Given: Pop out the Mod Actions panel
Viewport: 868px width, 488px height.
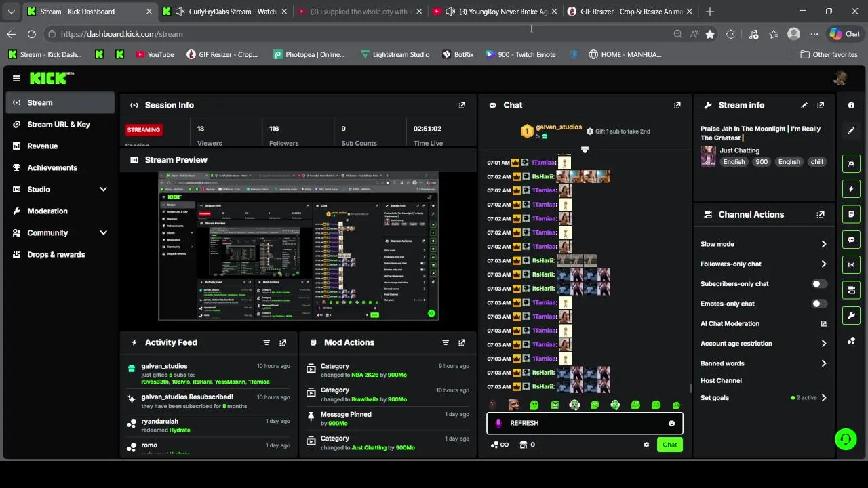Looking at the screenshot, I should [462, 342].
